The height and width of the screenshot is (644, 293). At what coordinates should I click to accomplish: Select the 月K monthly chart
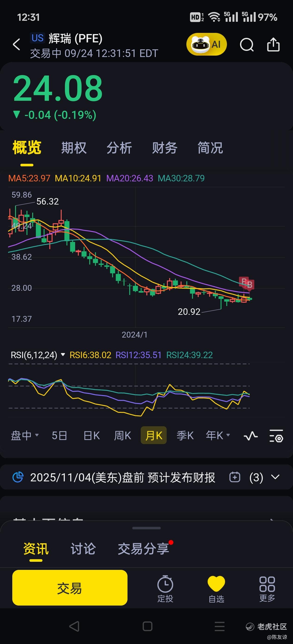154,435
